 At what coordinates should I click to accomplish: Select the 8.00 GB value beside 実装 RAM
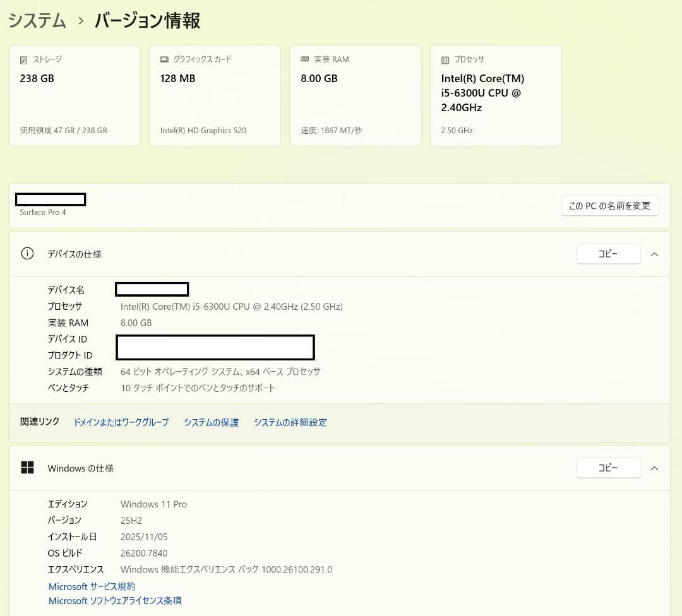136,323
